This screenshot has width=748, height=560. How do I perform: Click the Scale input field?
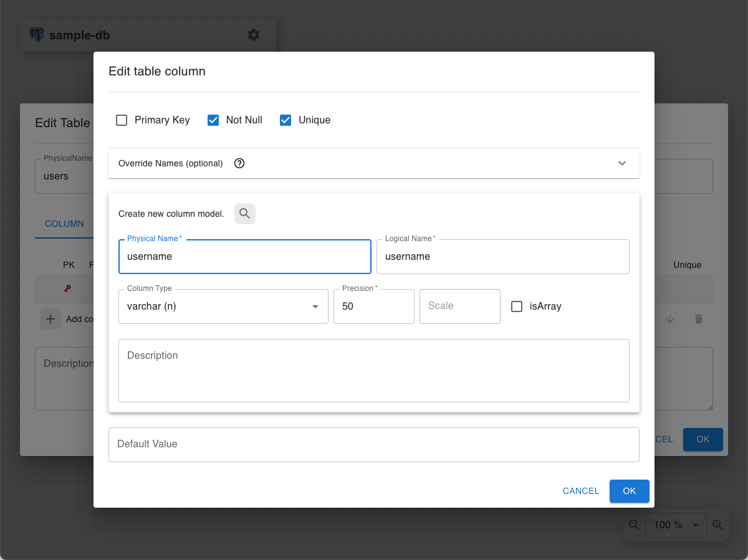(x=460, y=306)
